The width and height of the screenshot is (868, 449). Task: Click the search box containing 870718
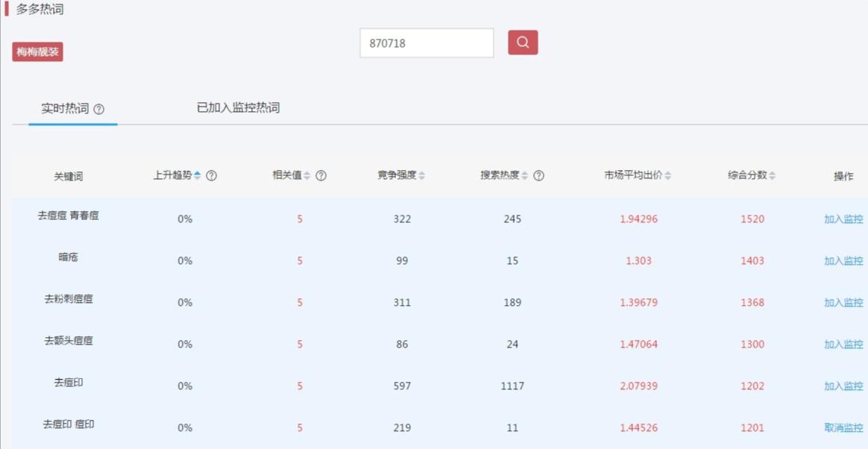[x=426, y=43]
